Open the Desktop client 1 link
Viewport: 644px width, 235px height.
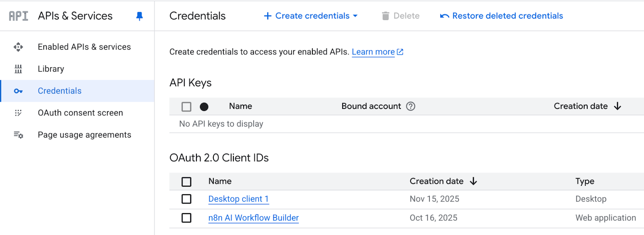tap(238, 199)
